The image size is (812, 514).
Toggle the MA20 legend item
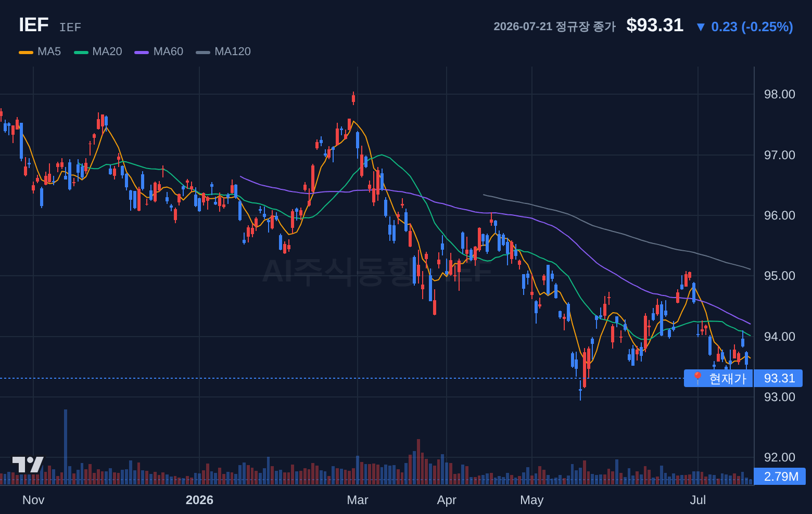tap(98, 52)
